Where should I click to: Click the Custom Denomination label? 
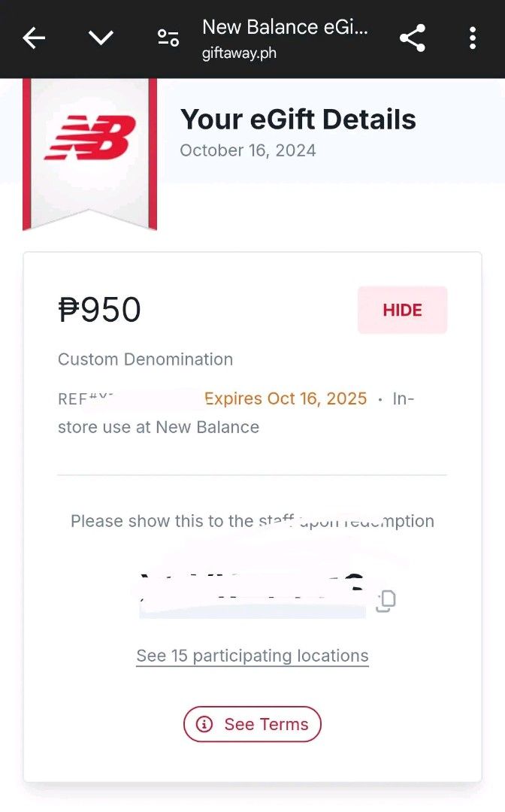(x=145, y=359)
